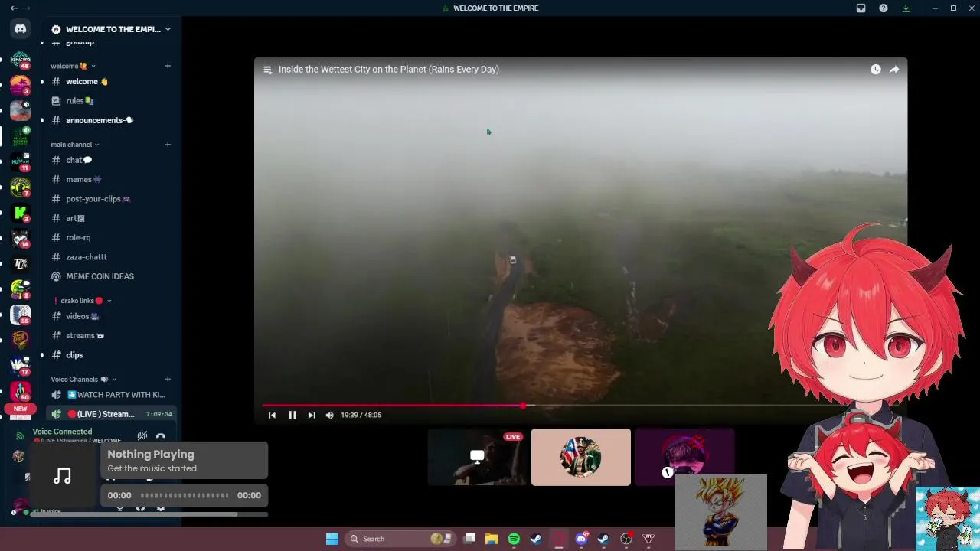Click the video Share arrow icon
980x551 pixels.
894,69
